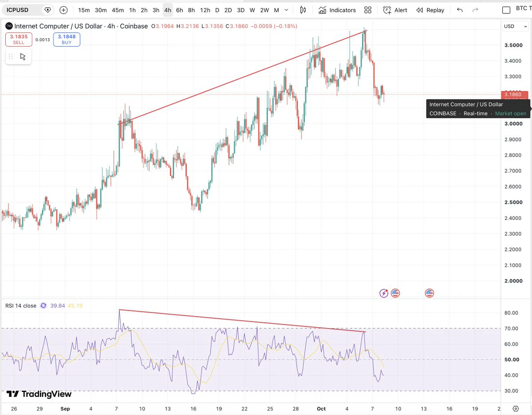Start bar Replay mode
This screenshot has height=415, width=532.
[x=430, y=10]
